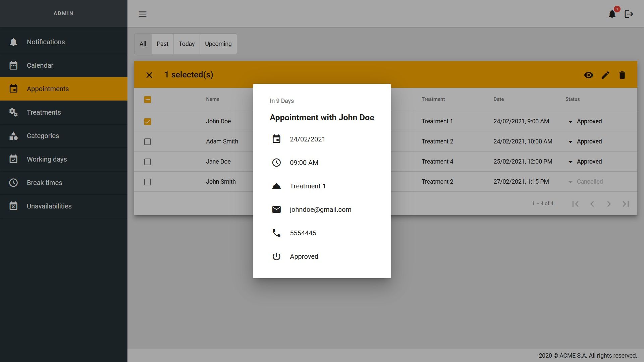Follow the ACME S.A. footer link
Screen dimensions: 644x362
(x=573, y=356)
